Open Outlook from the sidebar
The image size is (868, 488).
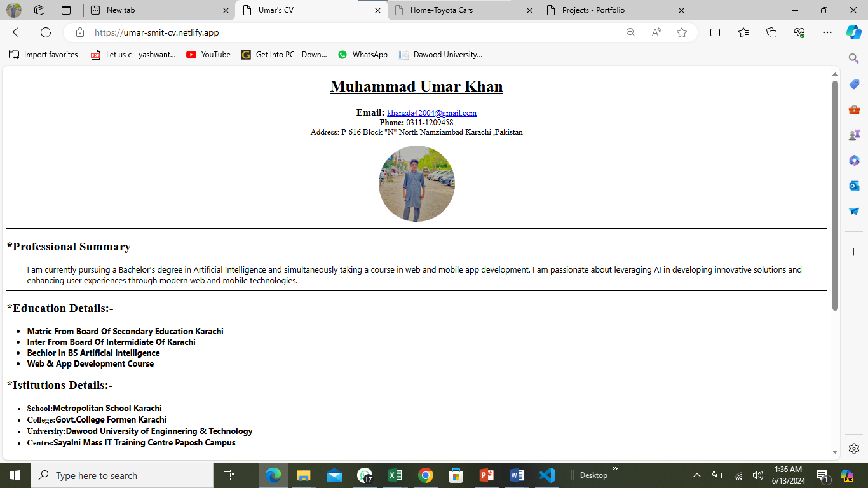[x=854, y=186]
